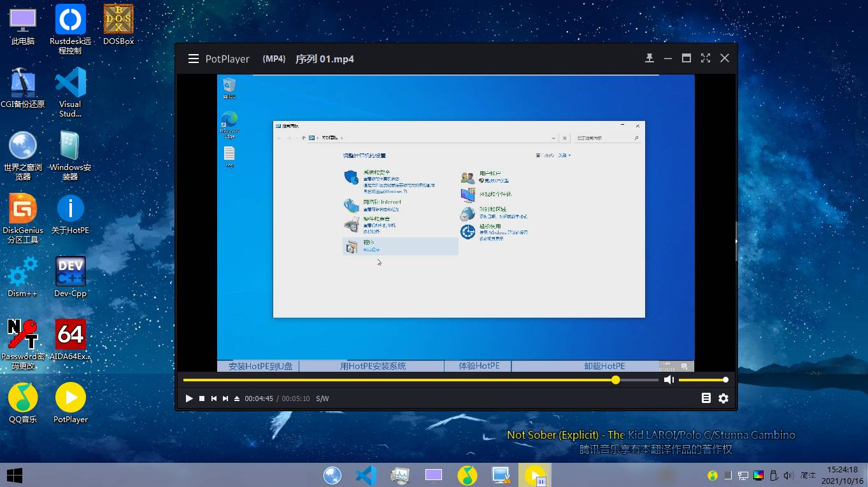Mute the player volume speaker icon

click(669, 380)
